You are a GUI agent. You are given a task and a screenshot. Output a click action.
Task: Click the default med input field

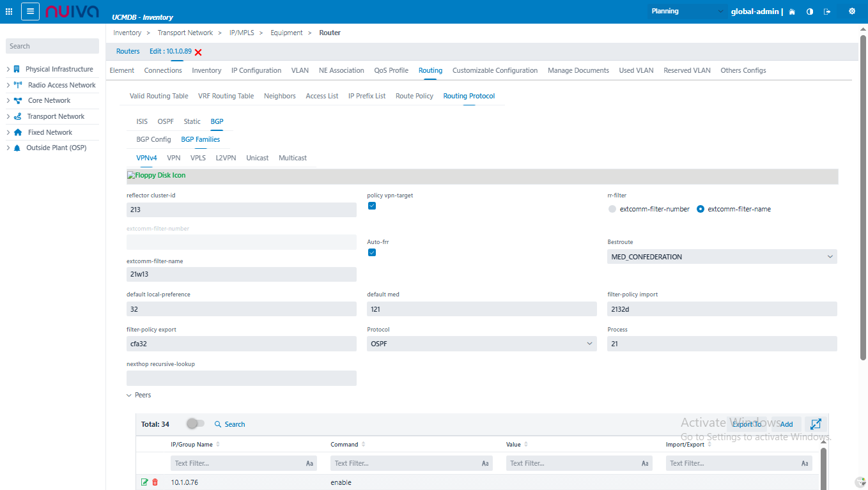(x=481, y=309)
